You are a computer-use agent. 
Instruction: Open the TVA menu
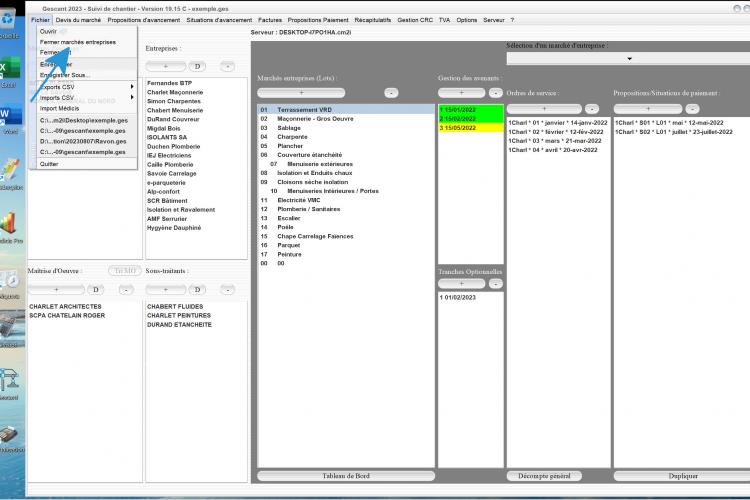point(444,20)
